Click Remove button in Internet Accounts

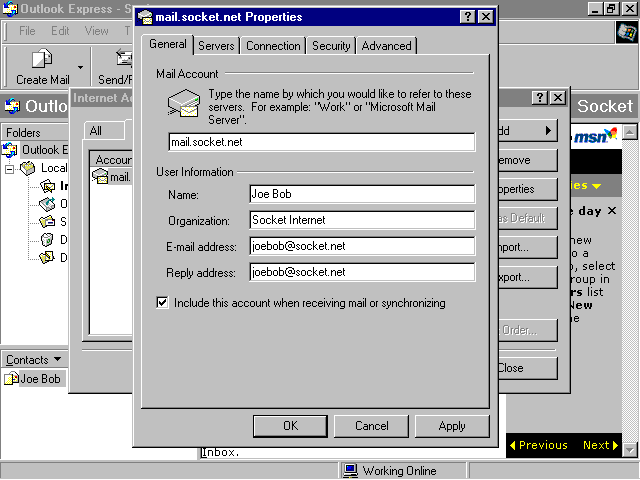pyautogui.click(x=528, y=160)
